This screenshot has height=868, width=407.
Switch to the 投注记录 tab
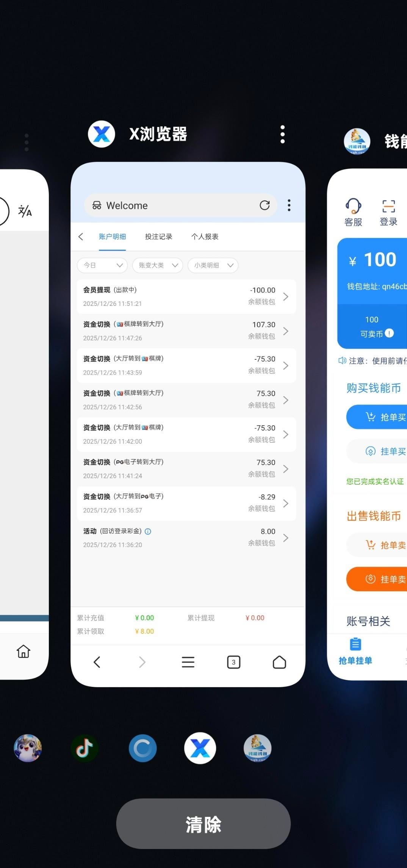click(158, 237)
